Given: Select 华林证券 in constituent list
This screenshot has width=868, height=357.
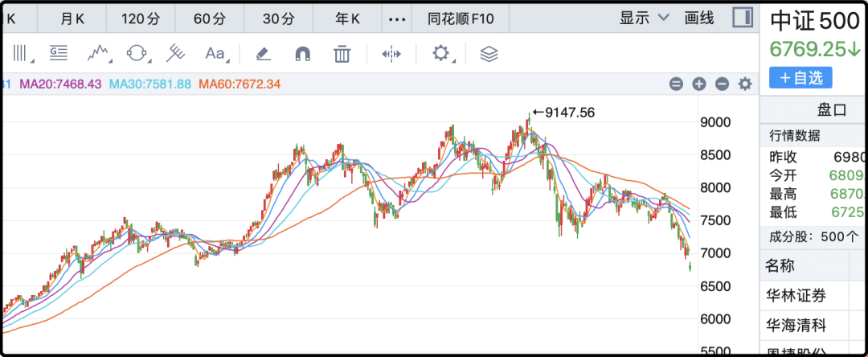Looking at the screenshot, I should click(x=796, y=296).
